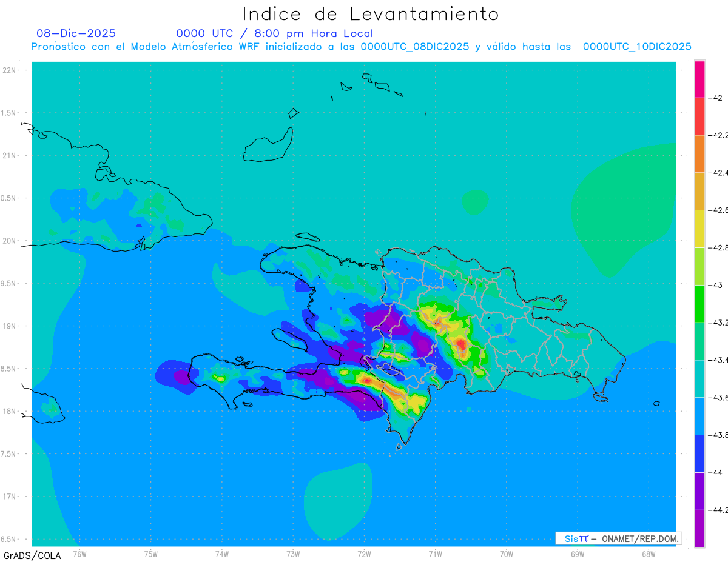728x562 pixels.
Task: Click the "72W" longitude label
Action: tap(364, 554)
